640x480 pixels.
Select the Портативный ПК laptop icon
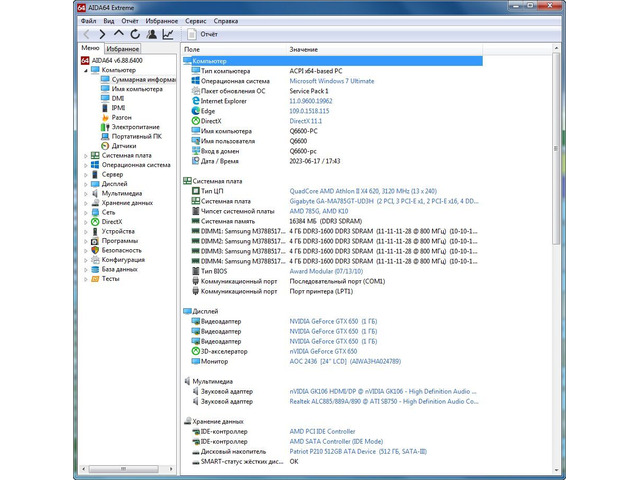[x=105, y=136]
